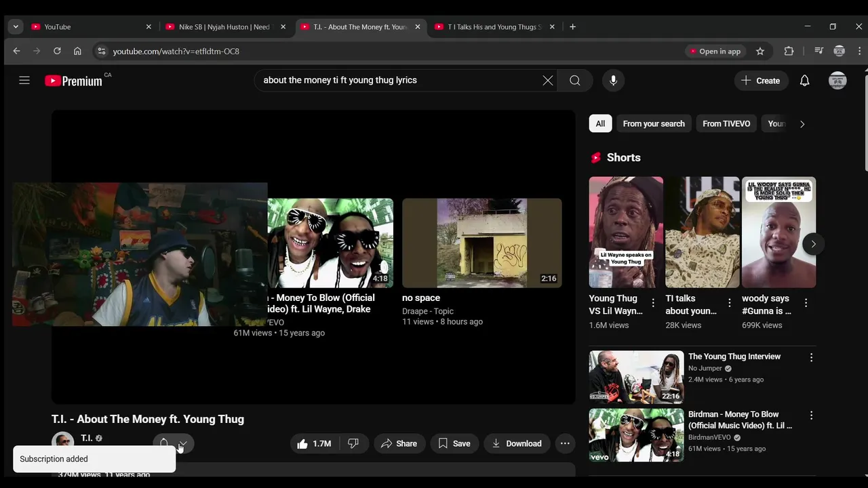Share the T.I. video
This screenshot has width=868, height=488.
click(x=399, y=443)
